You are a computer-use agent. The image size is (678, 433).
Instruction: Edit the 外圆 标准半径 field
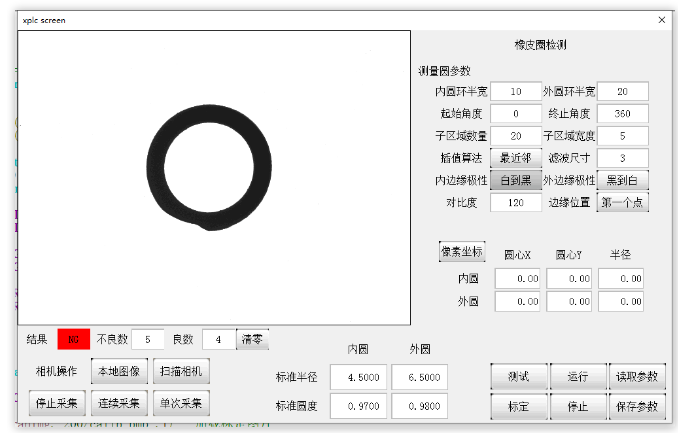tap(420, 377)
